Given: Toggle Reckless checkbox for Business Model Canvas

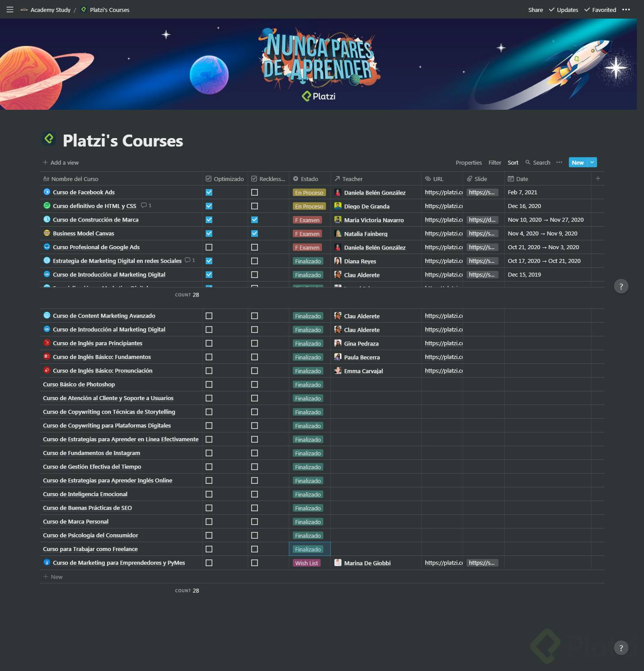Looking at the screenshot, I should tap(254, 233).
